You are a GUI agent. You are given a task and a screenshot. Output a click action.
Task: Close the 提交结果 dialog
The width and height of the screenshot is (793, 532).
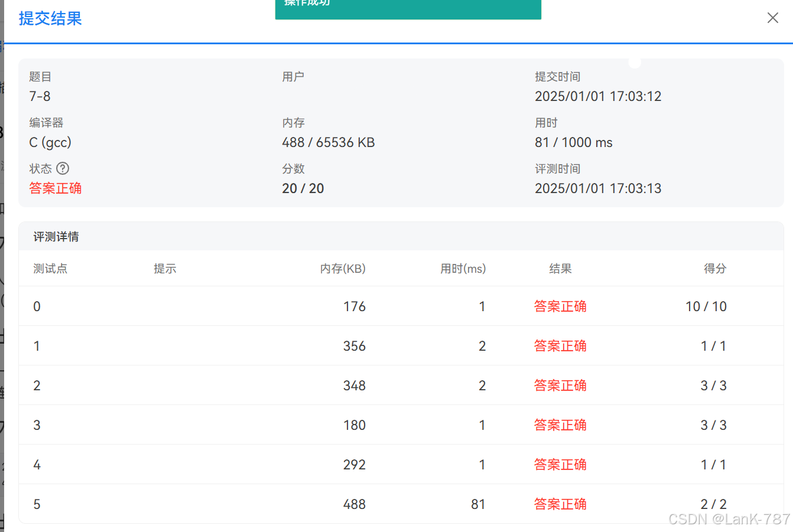(773, 18)
